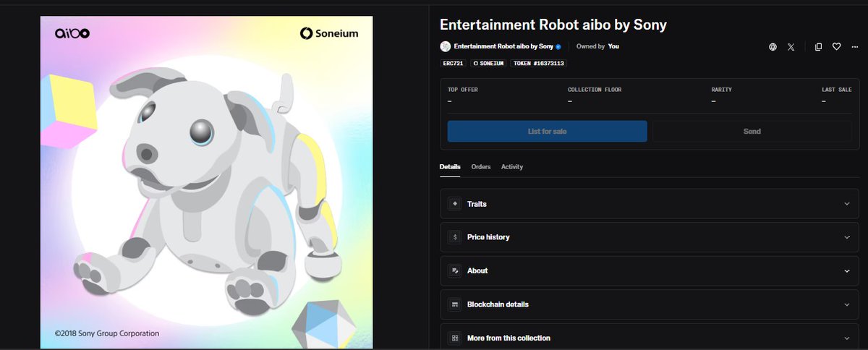Expand More from this collection chevron
The width and height of the screenshot is (868, 350).
[x=847, y=338]
